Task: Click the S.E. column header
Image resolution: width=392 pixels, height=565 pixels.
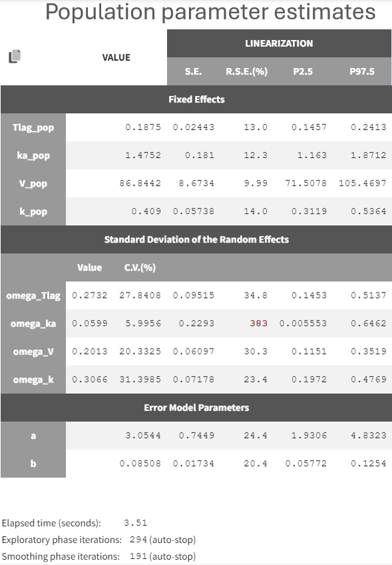Action: coord(193,71)
